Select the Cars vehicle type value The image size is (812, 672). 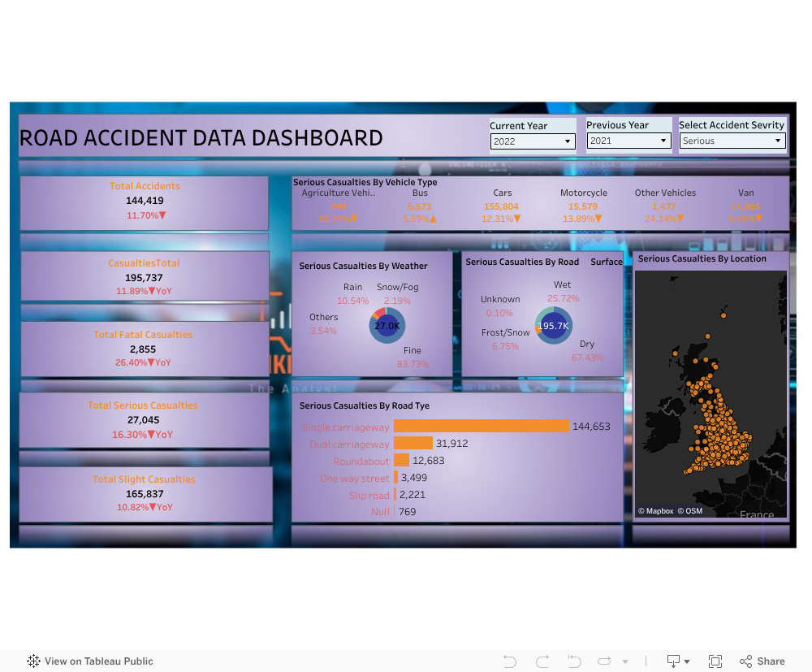click(x=502, y=207)
